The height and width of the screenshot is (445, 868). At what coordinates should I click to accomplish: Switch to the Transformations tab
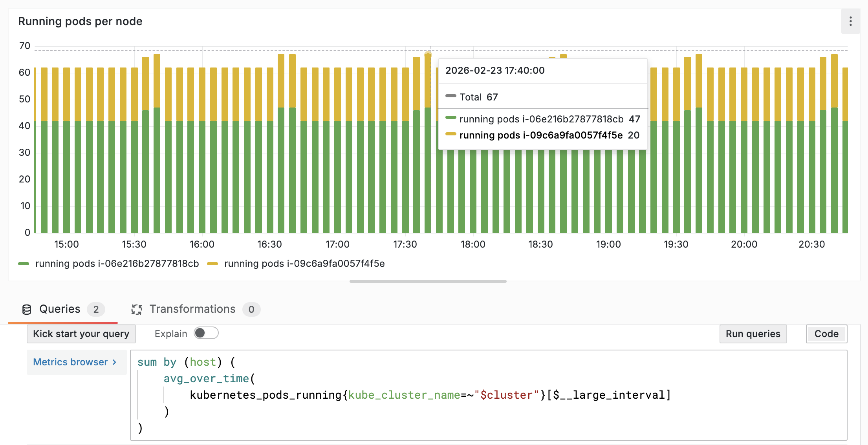coord(192,309)
